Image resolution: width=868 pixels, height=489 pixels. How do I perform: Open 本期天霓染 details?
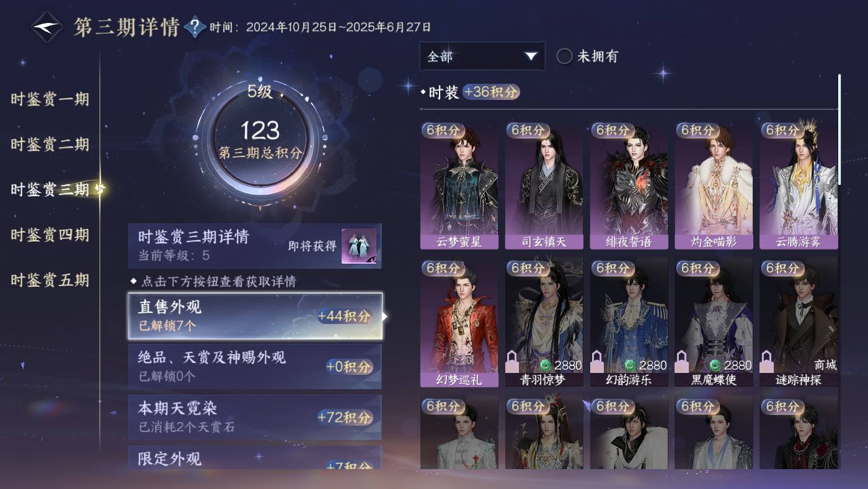click(x=255, y=417)
